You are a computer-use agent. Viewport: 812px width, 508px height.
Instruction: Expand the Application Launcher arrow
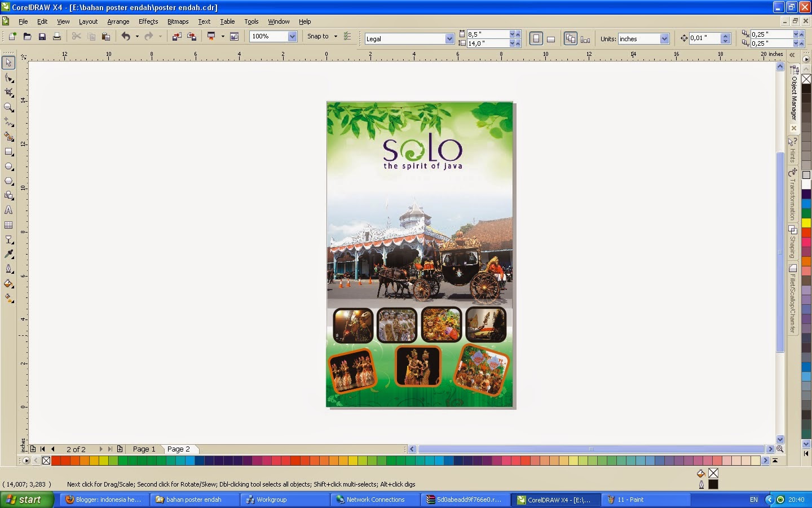pyautogui.click(x=223, y=36)
